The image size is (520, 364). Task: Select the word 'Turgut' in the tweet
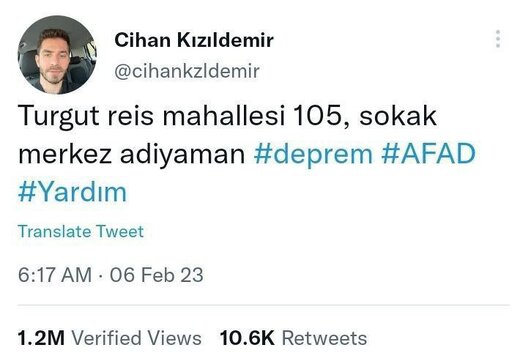(x=59, y=116)
